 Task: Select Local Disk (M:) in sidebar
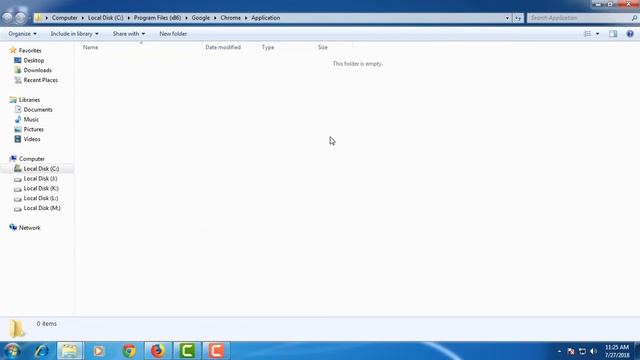[42, 208]
